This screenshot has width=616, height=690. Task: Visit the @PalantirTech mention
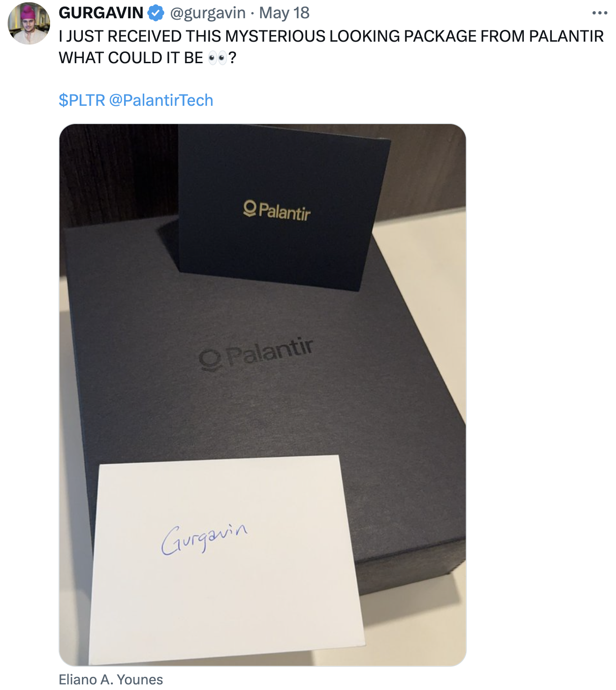click(161, 100)
